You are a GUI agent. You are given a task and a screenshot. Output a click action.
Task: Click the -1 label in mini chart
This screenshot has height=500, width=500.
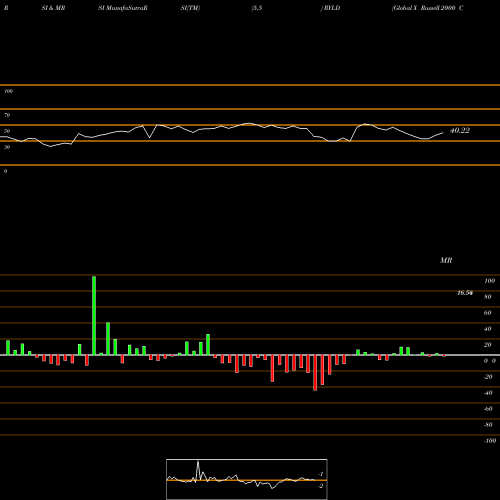tap(321, 474)
